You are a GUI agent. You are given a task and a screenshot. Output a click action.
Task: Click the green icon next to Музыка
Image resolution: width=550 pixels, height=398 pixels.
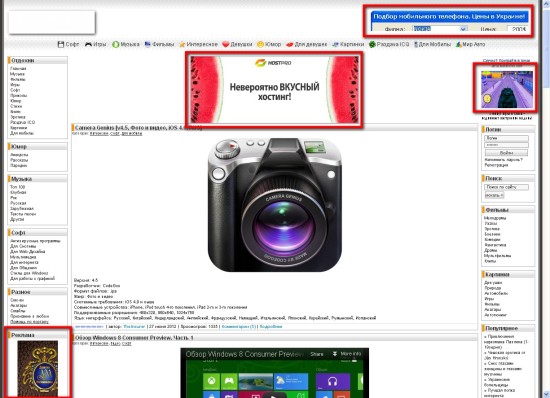coord(115,45)
